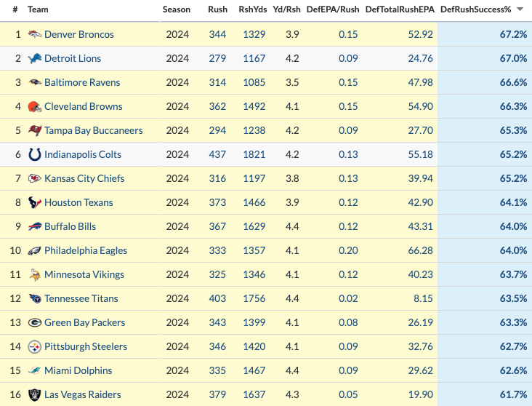This screenshot has width=532, height=406.
Task: Sort the table by the Team column
Action: (x=38, y=9)
